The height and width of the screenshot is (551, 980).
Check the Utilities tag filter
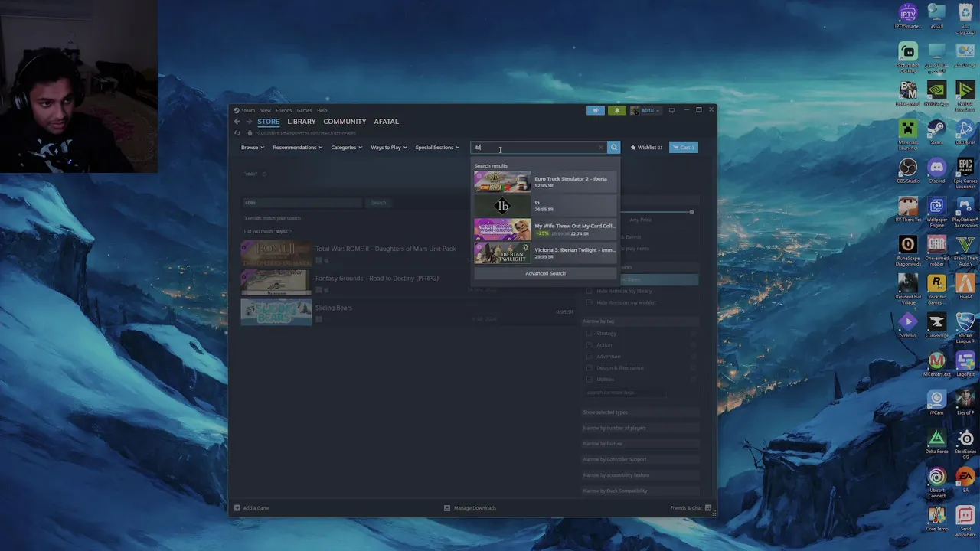[x=590, y=380]
